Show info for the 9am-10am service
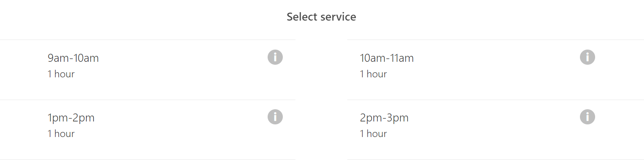 (x=275, y=57)
